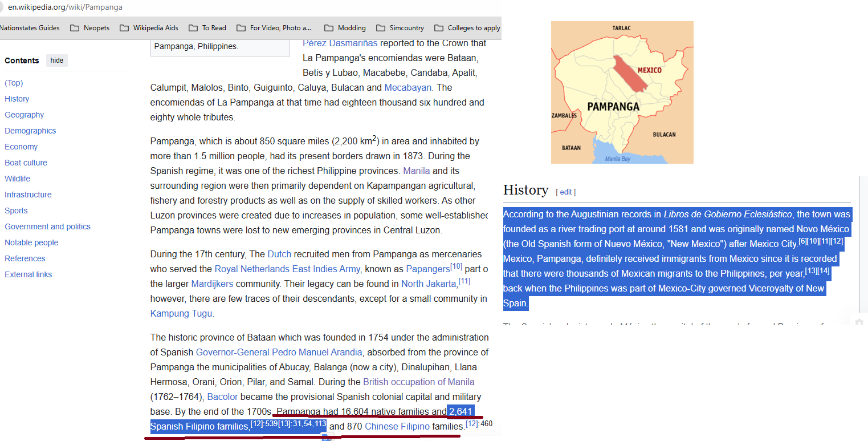Go to Wildlife section in Contents
This screenshot has height=441, width=868.
click(18, 179)
